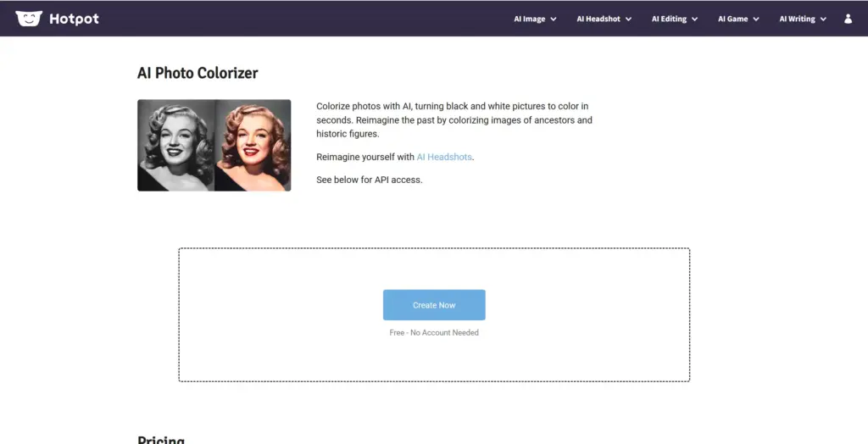The image size is (868, 444).
Task: Click the Create Now button
Action: (x=434, y=305)
